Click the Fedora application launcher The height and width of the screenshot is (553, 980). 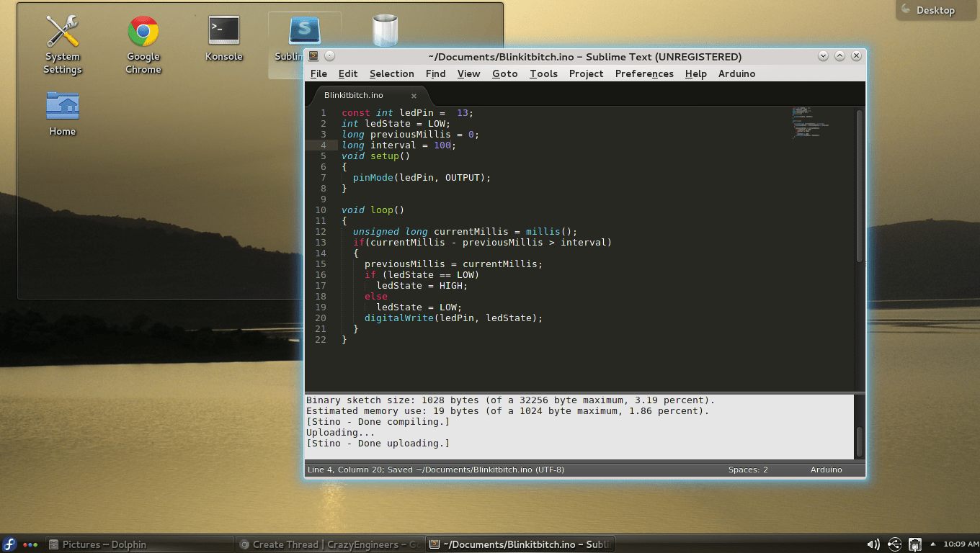(10, 544)
